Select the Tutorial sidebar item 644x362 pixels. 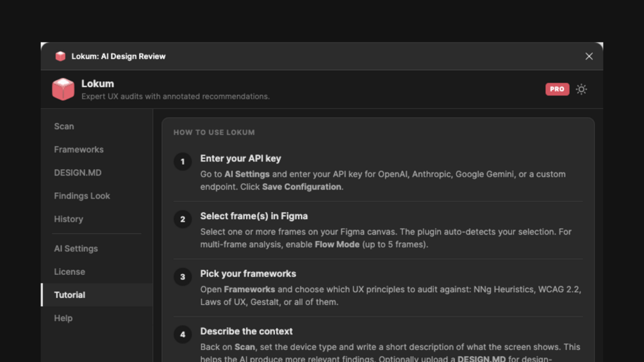69,295
